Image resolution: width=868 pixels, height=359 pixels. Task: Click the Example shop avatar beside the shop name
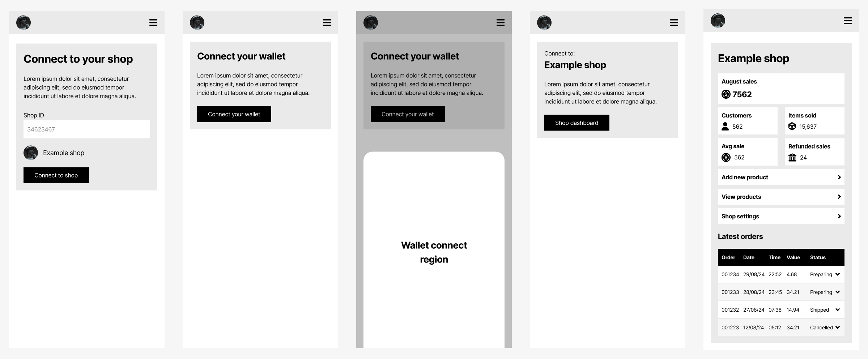[31, 153]
